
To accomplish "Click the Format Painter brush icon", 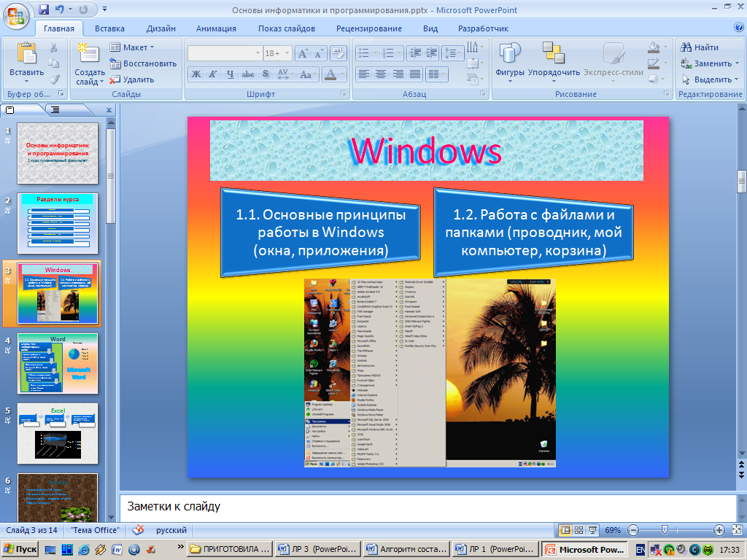I will tap(54, 79).
